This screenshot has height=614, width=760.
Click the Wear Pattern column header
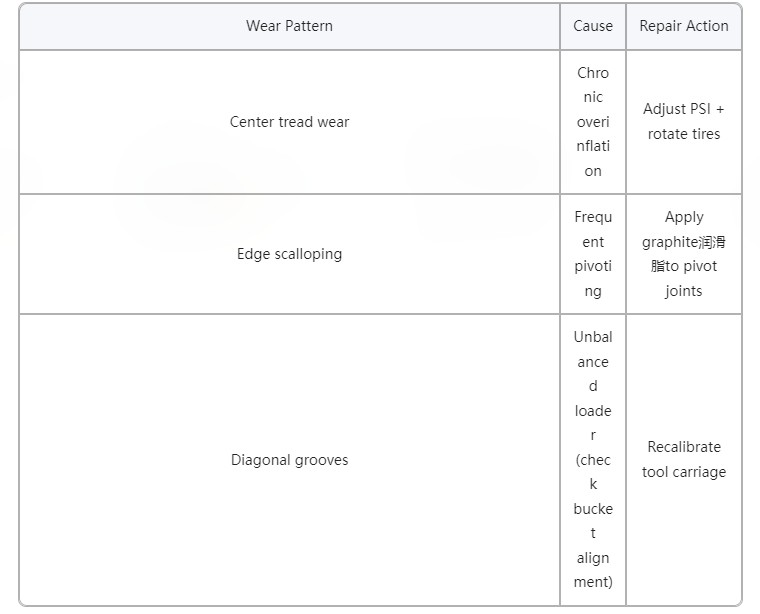[x=289, y=26]
